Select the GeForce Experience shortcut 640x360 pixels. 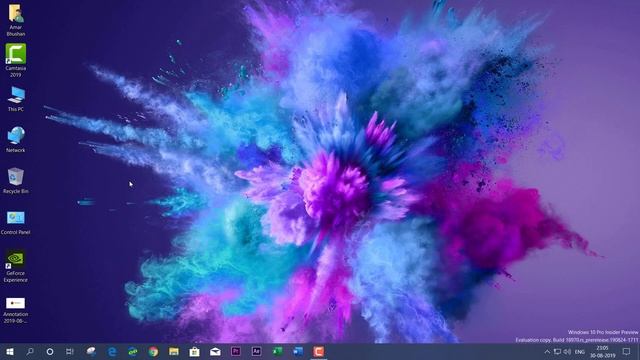coord(16,267)
